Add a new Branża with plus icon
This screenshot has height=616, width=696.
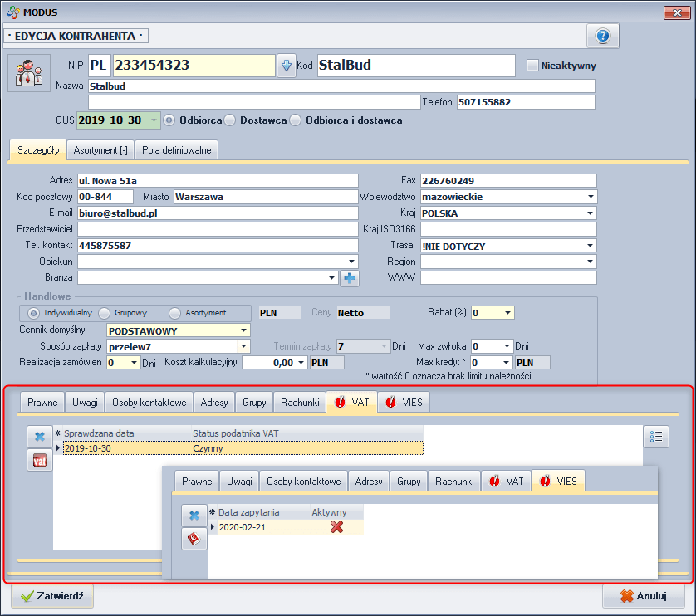[350, 278]
